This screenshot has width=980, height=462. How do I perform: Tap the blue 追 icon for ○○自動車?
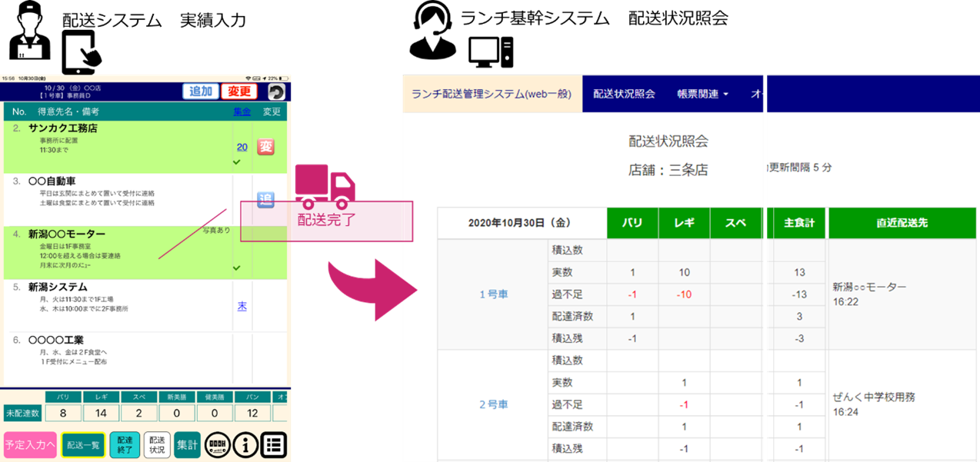(265, 200)
